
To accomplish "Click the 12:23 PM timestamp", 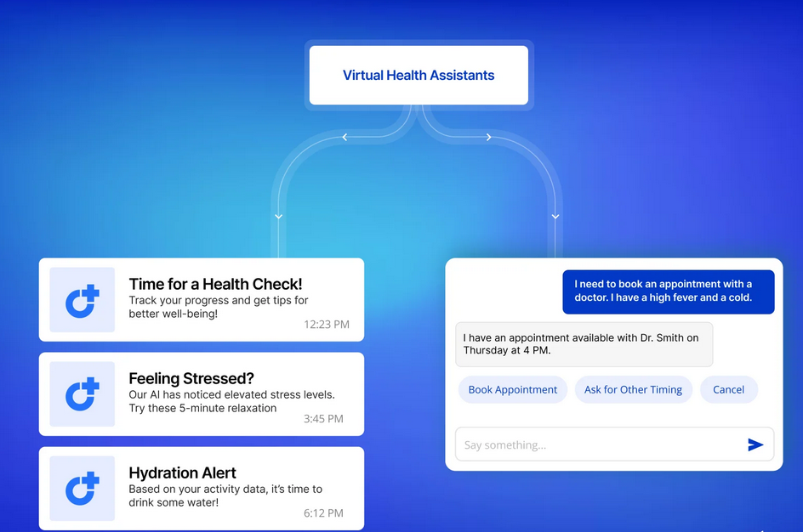I will [x=327, y=325].
